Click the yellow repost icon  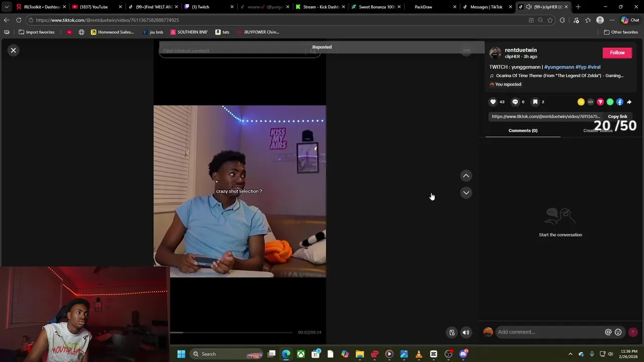point(581,102)
